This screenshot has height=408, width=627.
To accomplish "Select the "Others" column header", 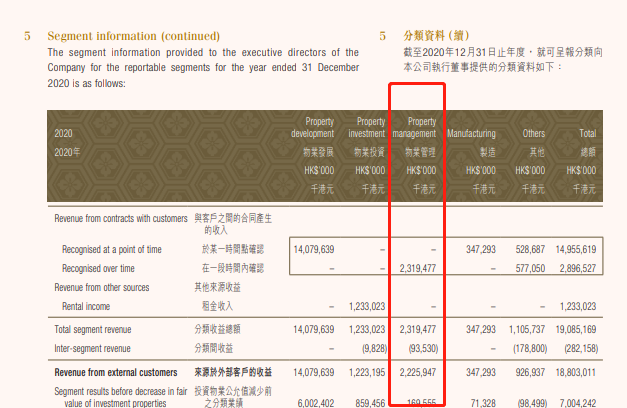I will pos(533,133).
